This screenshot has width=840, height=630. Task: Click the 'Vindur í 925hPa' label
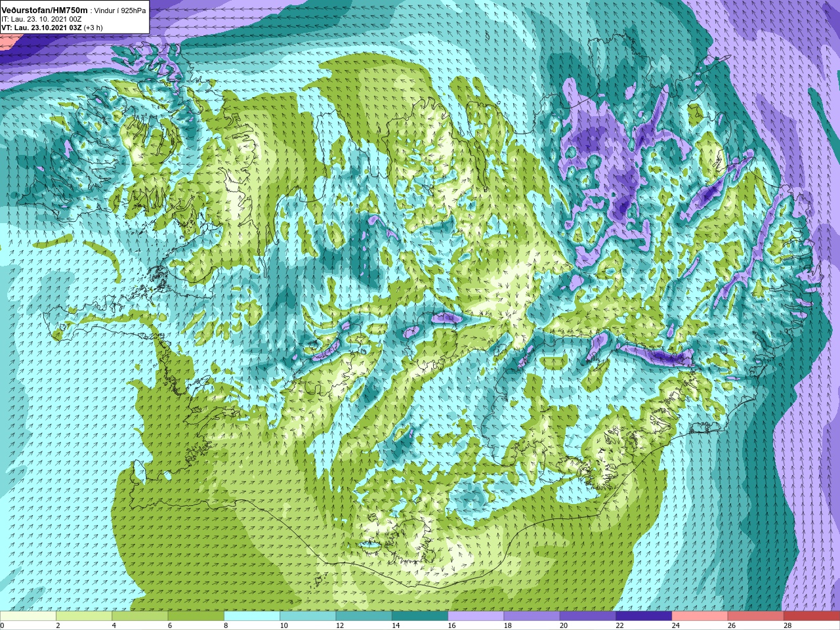tap(120, 11)
